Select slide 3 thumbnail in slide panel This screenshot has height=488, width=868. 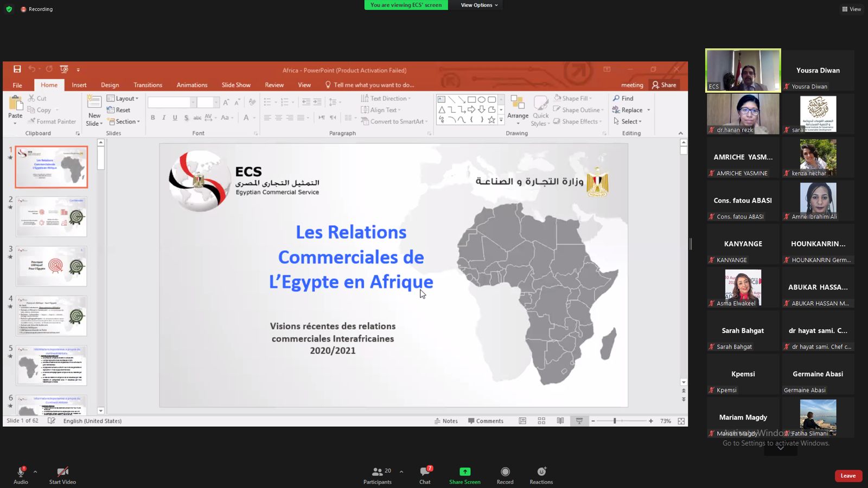(x=52, y=266)
